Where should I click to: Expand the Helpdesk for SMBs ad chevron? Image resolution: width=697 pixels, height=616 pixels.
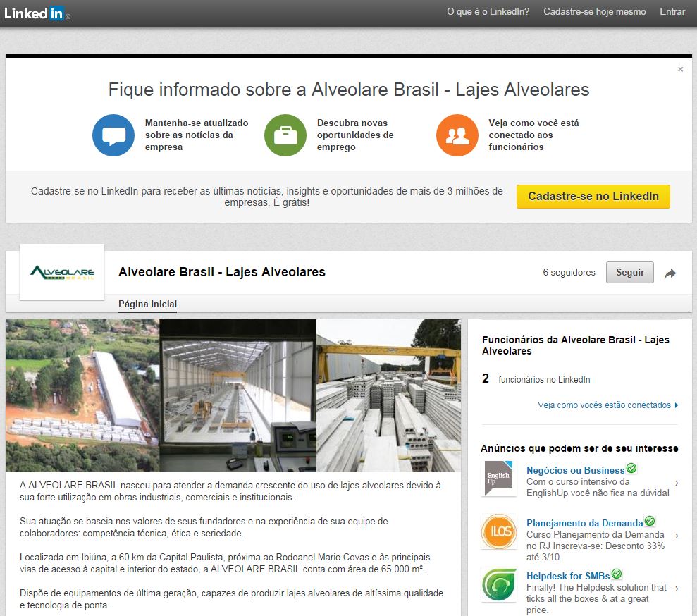[677, 589]
